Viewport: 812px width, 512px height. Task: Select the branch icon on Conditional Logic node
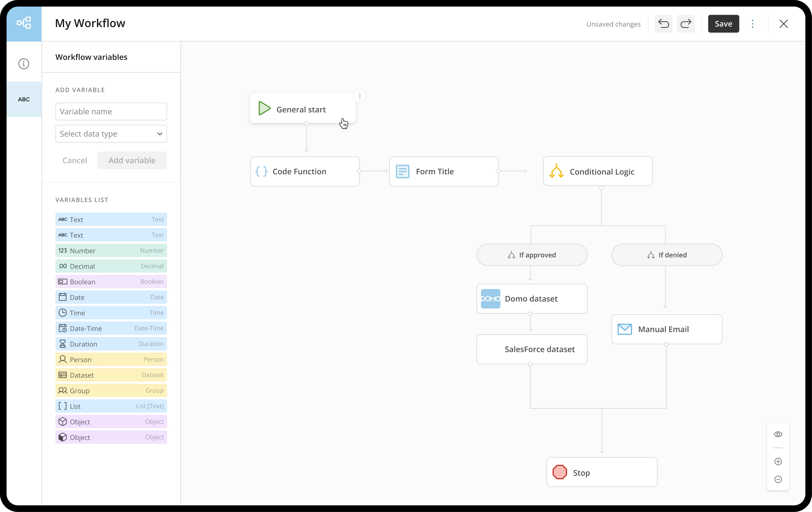point(557,171)
